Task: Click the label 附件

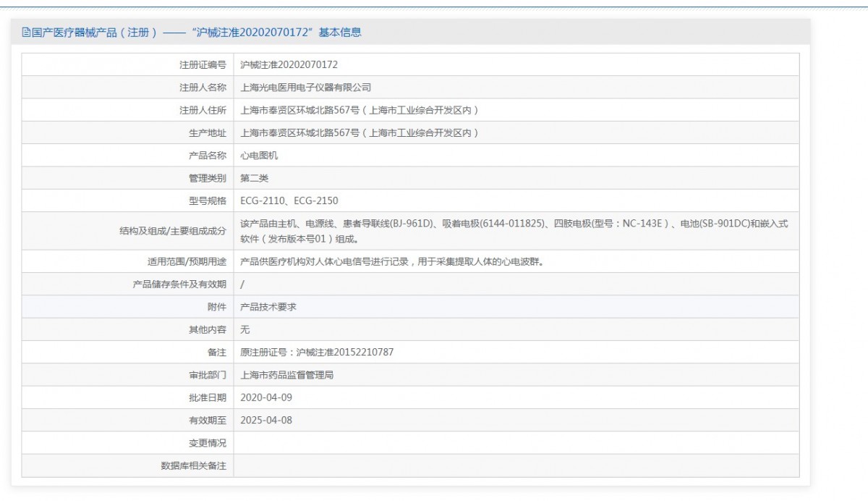Action: point(217,307)
